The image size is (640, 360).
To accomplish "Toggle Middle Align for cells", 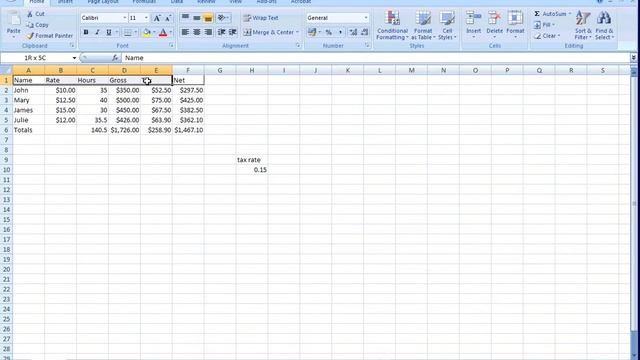I will point(197,18).
